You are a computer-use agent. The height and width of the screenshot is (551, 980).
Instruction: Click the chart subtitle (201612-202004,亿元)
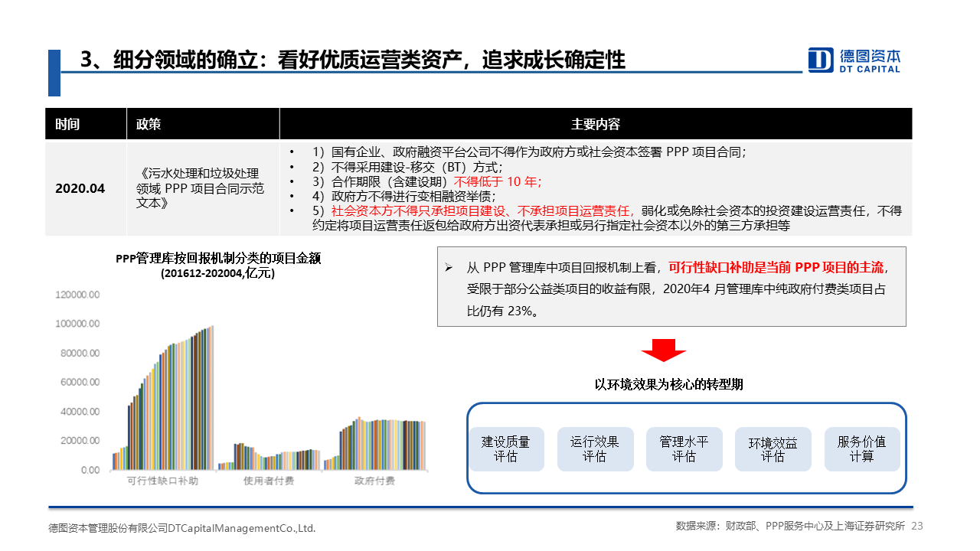click(218, 273)
